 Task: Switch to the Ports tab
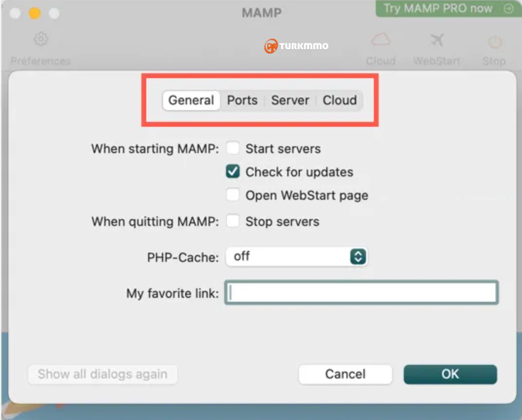coord(242,100)
